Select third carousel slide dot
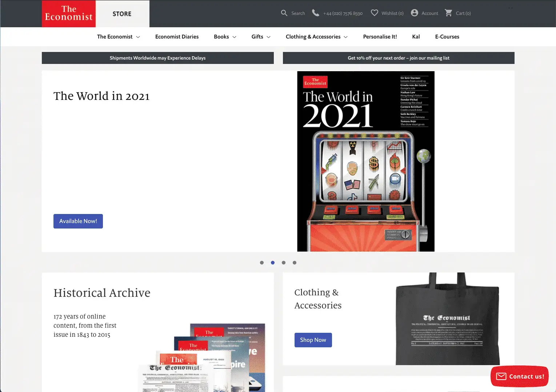The image size is (556, 392). click(284, 263)
